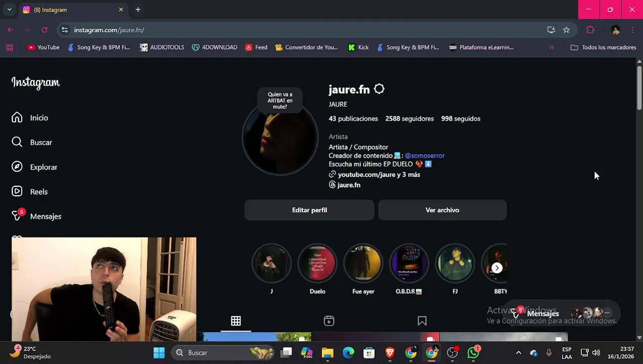Open the J story highlight
Viewport: 643px width, 364px height.
(x=271, y=263)
